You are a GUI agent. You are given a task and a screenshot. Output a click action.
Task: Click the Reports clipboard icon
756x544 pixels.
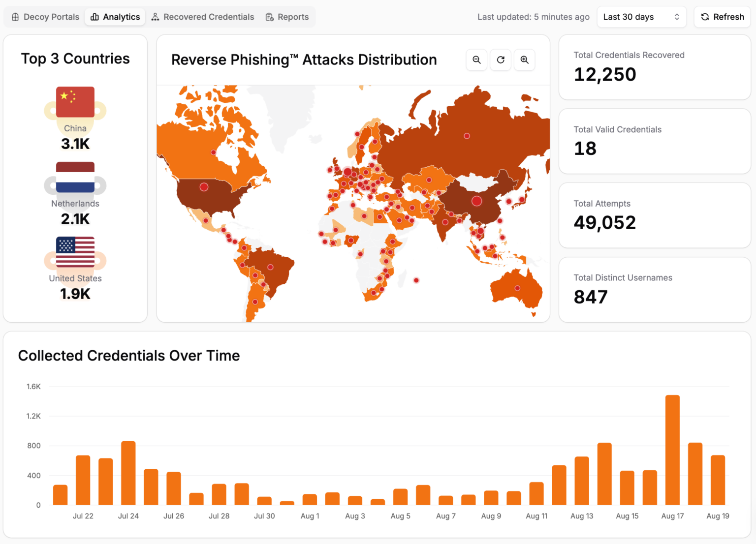269,17
